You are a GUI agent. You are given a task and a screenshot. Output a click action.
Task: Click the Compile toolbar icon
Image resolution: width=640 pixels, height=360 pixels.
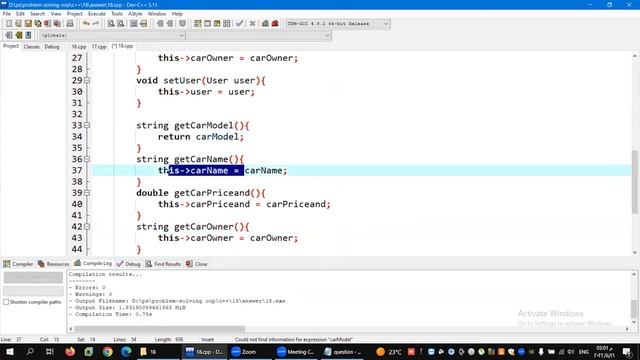click(198, 24)
